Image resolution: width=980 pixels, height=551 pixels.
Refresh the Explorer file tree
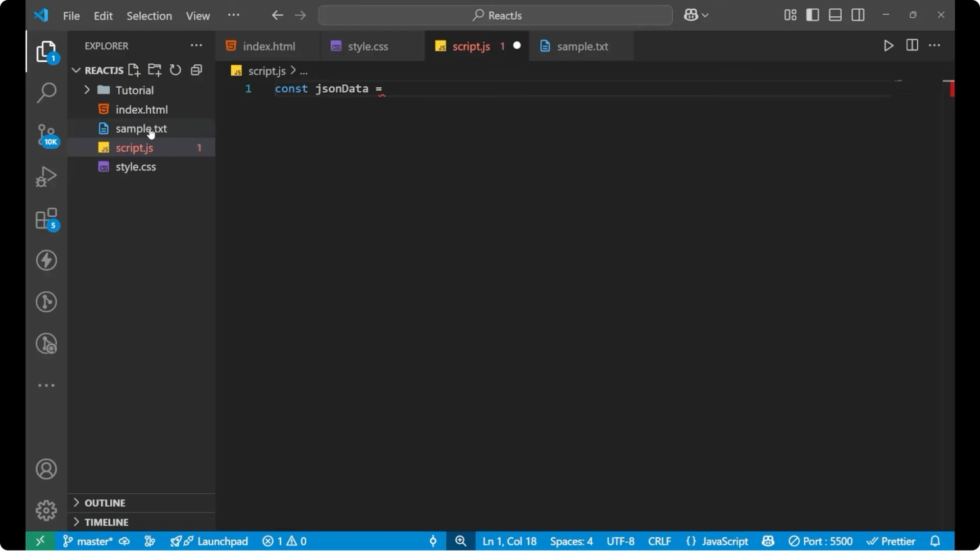pos(176,70)
